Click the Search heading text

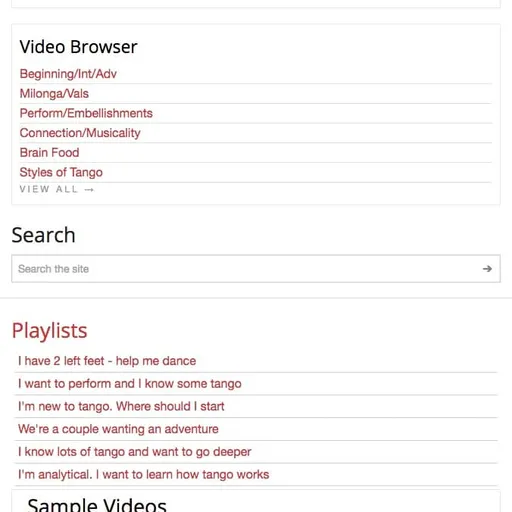(43, 235)
